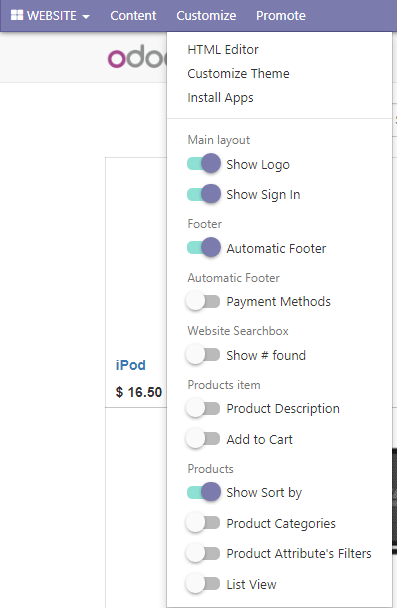Close the Customize dropdown menu
Viewport: 397px width, 608px height.
click(206, 16)
